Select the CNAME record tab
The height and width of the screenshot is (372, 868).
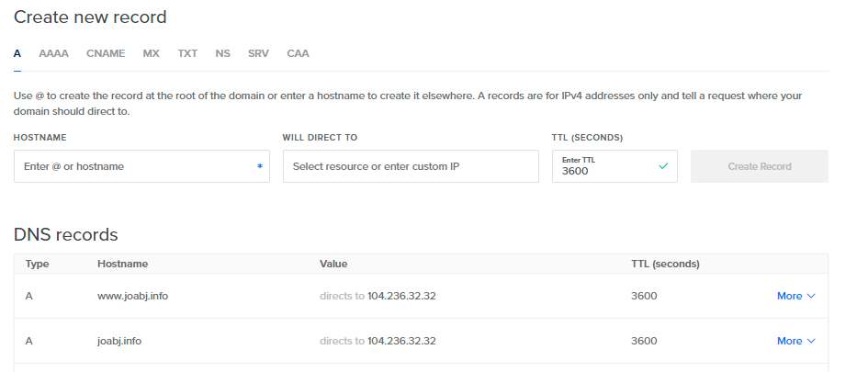tap(106, 53)
